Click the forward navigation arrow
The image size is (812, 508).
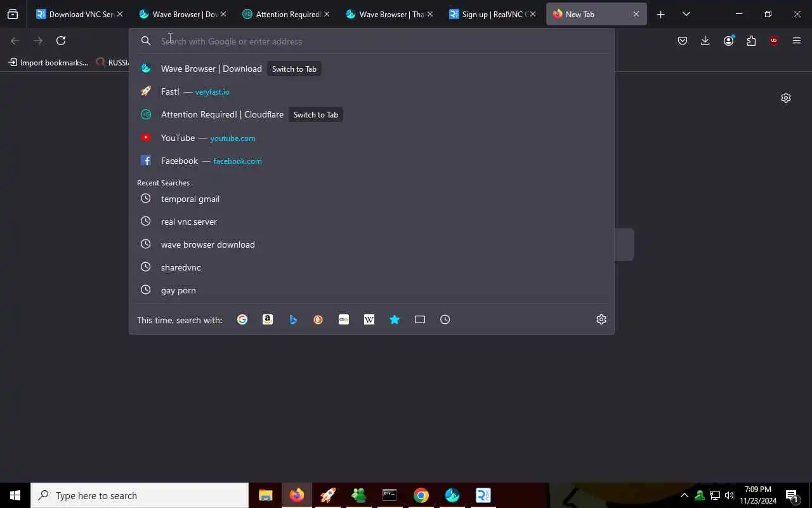tap(38, 41)
